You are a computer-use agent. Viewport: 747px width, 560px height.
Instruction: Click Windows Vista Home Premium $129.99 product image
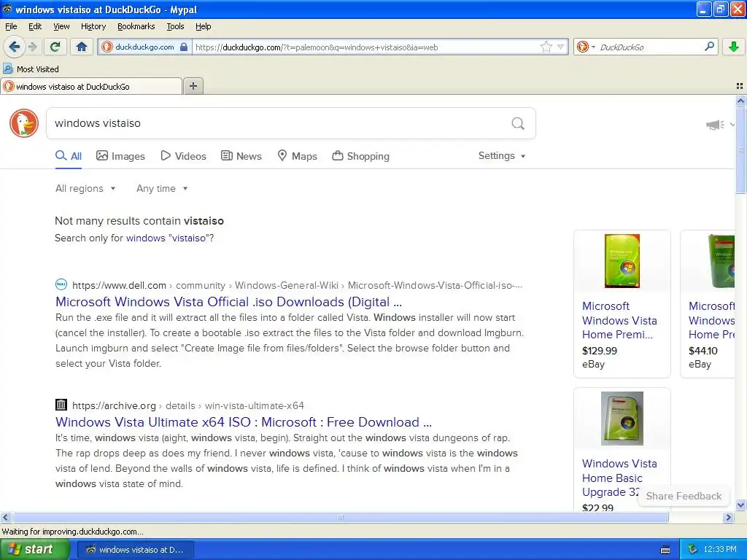[622, 261]
